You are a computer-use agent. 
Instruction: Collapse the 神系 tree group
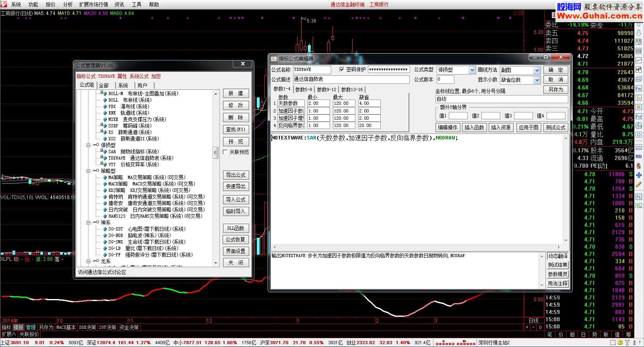coord(88,222)
